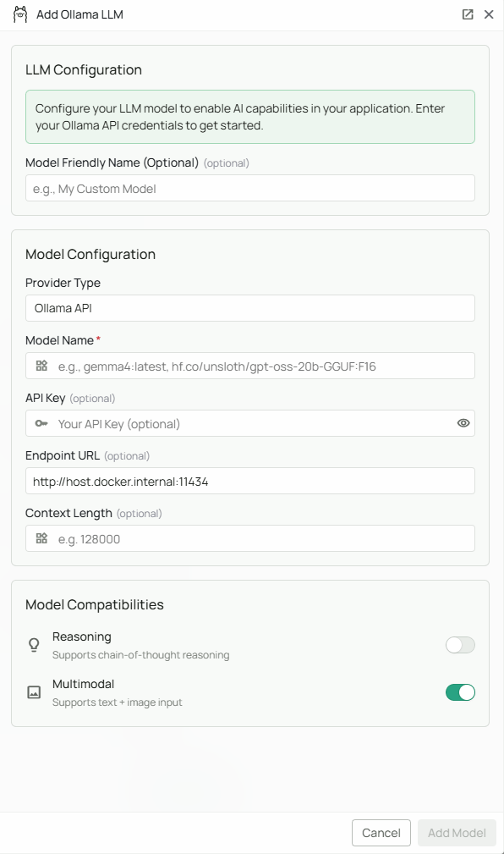Focus the Context Length input field
The height and width of the screenshot is (854, 504).
250,538
